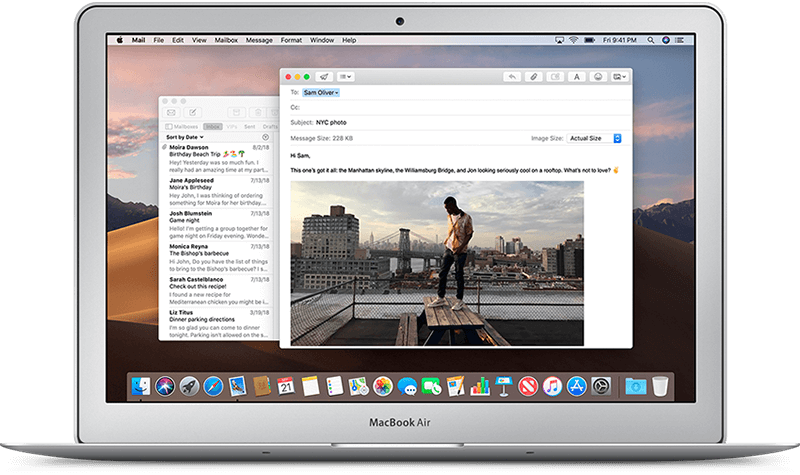
Task: Open the photo browser toolbar button
Action: 621,76
